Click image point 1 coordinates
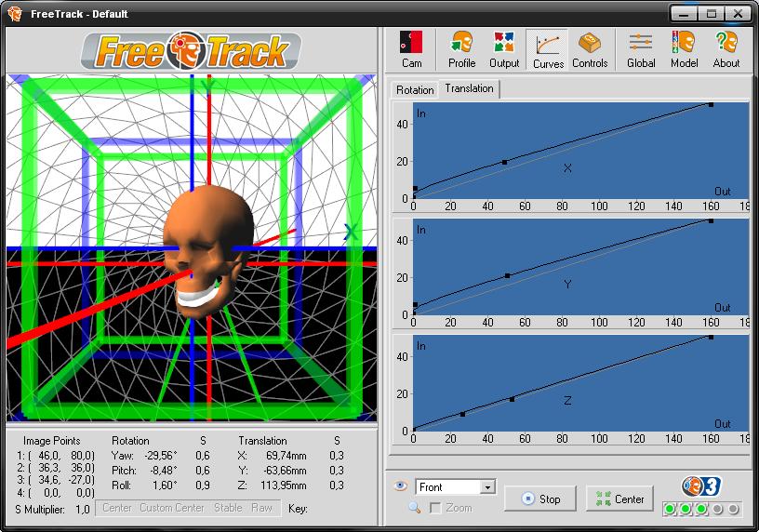This screenshot has width=759, height=532. [x=56, y=456]
